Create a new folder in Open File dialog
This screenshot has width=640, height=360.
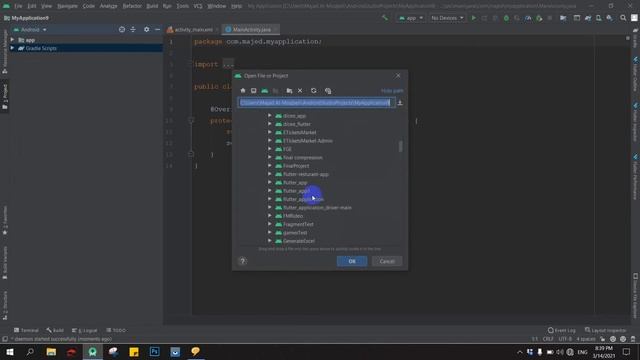(x=289, y=91)
